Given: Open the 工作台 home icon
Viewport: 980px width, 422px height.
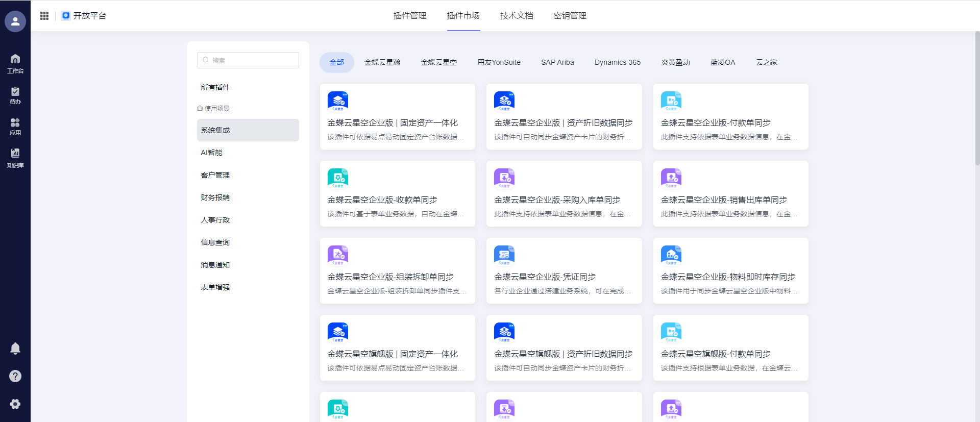Looking at the screenshot, I should point(15,63).
